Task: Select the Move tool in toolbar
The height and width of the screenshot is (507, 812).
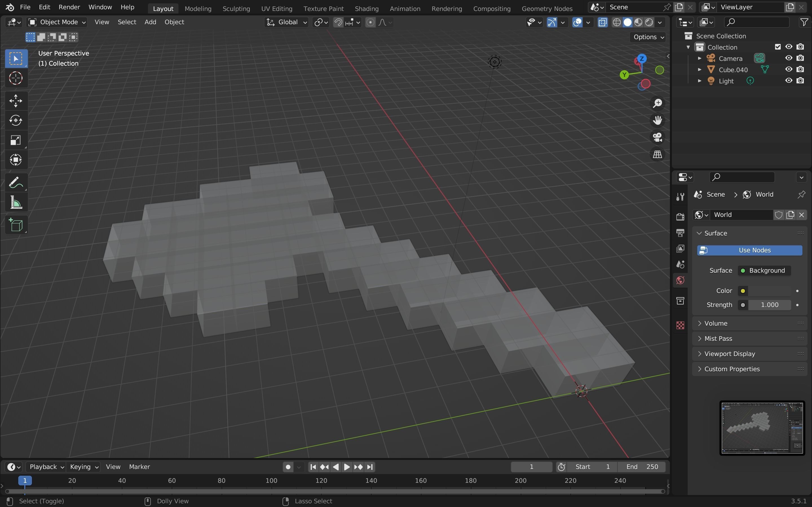Action: pos(16,101)
